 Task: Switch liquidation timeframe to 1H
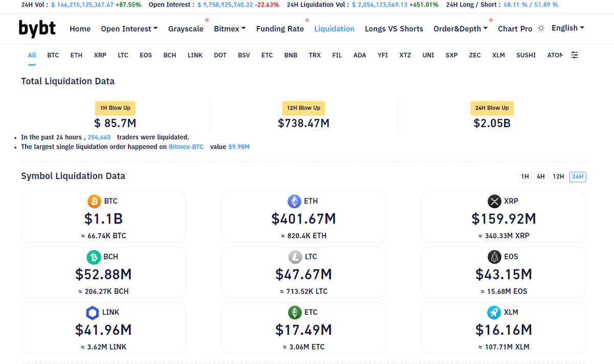525,176
